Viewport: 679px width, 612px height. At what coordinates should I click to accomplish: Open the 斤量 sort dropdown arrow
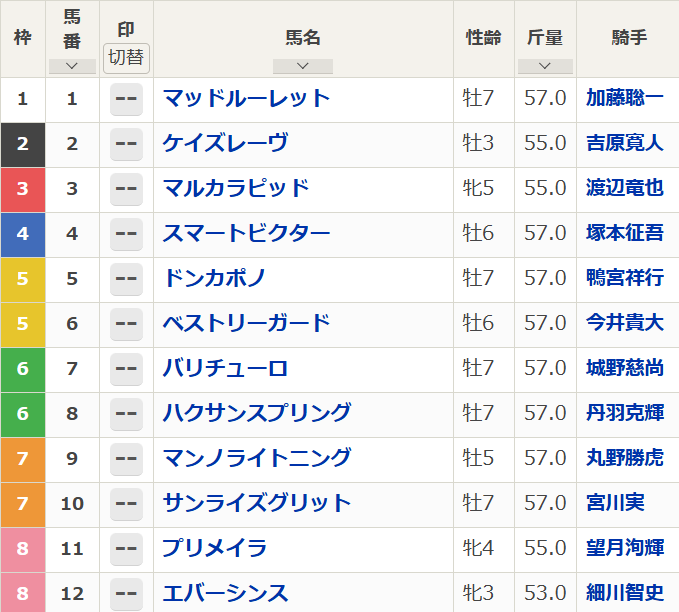click(x=545, y=66)
